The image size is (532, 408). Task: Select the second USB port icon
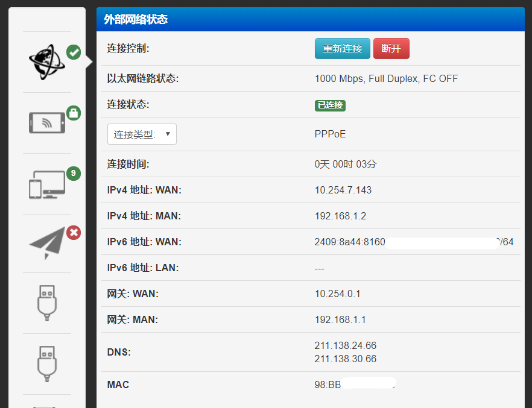47,364
